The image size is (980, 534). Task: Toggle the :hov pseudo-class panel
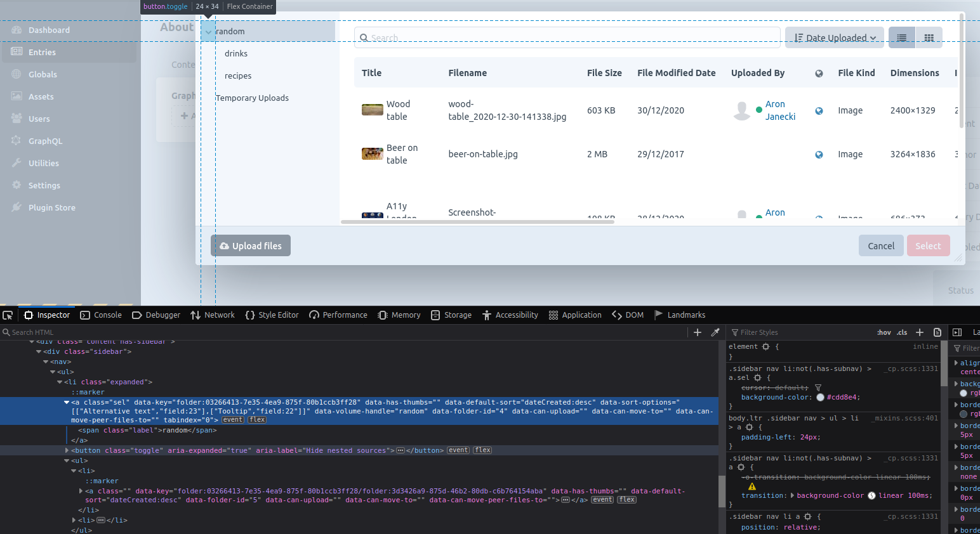(884, 332)
